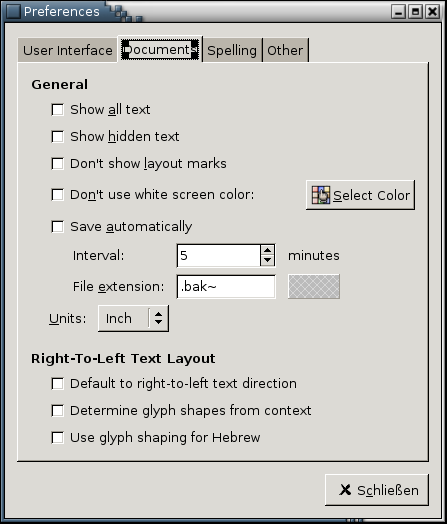Enable Save automatically option
This screenshot has width=447, height=524.
click(57, 227)
